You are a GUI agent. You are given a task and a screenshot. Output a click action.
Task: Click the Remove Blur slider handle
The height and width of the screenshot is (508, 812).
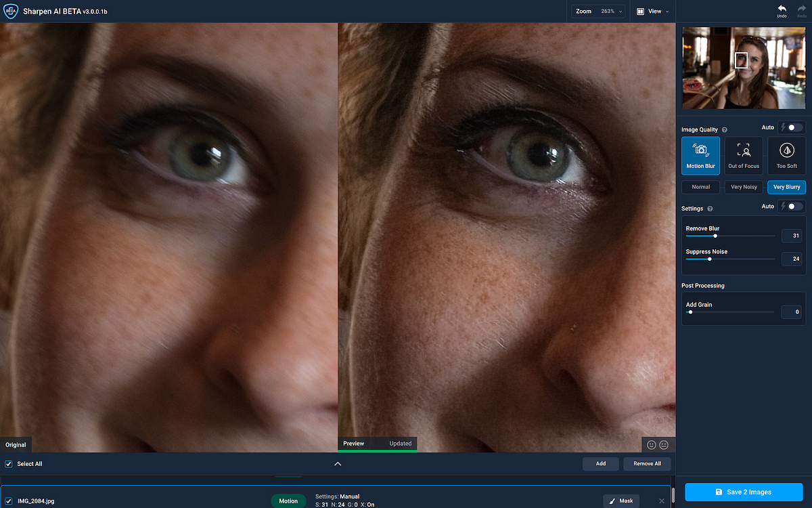point(715,236)
